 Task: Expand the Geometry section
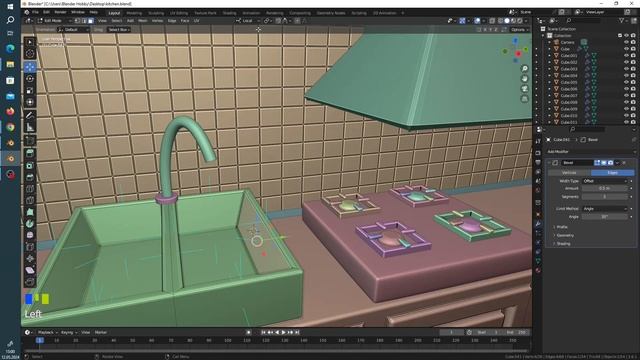point(564,236)
